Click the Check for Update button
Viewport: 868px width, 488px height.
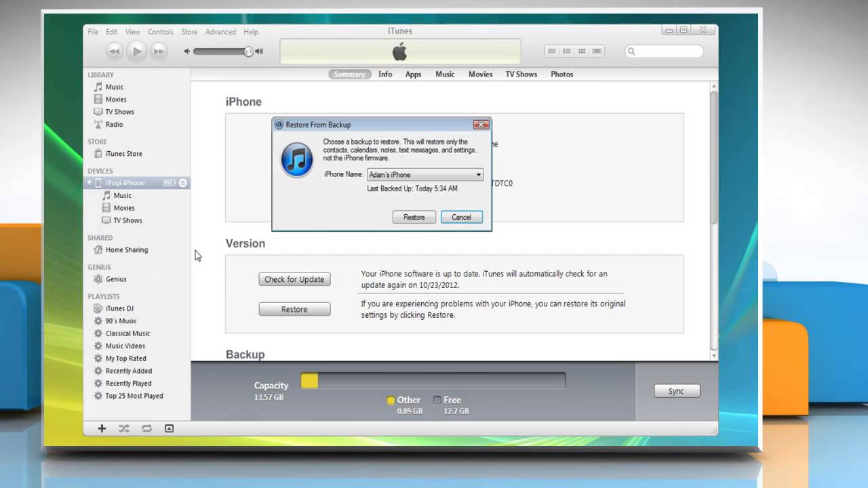coord(294,279)
